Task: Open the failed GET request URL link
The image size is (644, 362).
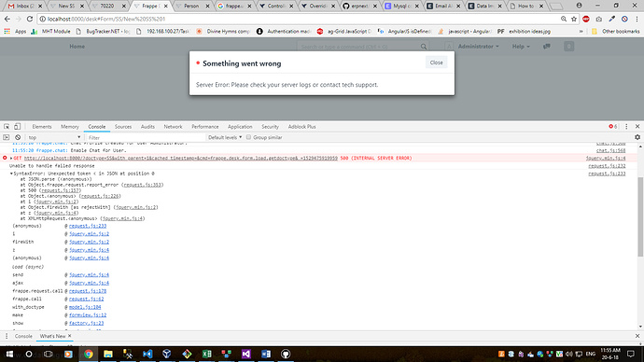Action: click(x=181, y=158)
